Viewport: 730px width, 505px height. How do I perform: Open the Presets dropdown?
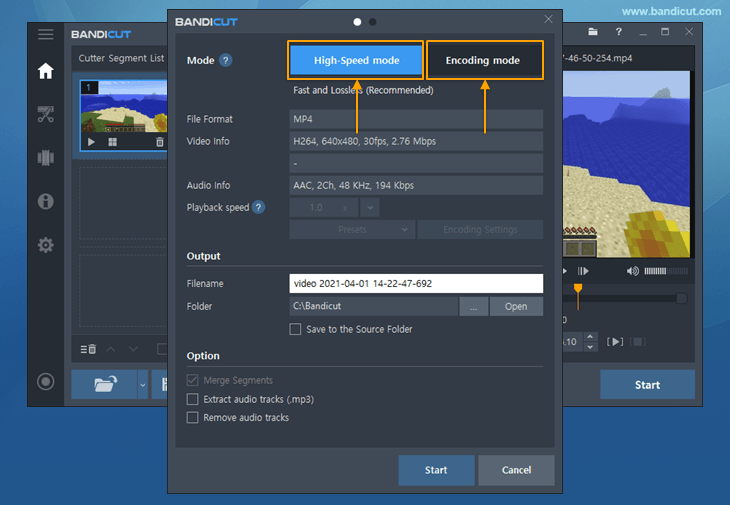352,229
